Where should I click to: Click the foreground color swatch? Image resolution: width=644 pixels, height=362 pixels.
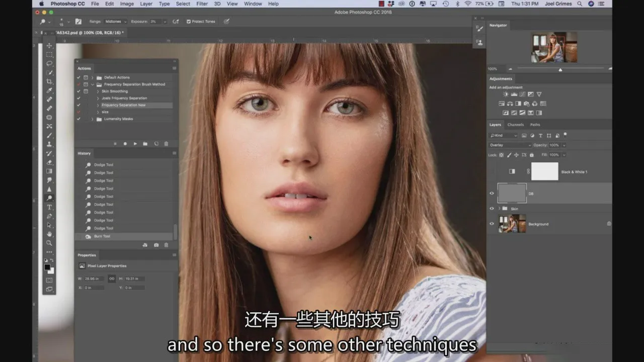47,267
